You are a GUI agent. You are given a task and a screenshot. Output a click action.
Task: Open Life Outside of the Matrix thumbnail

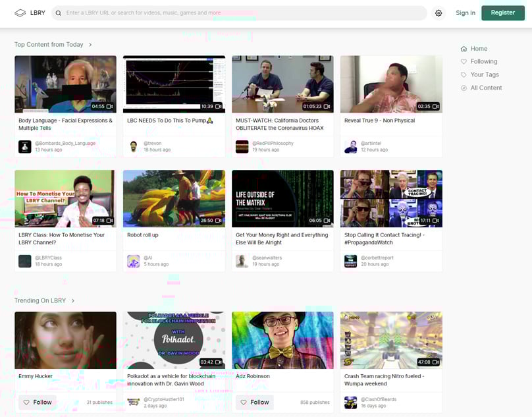pyautogui.click(x=282, y=199)
